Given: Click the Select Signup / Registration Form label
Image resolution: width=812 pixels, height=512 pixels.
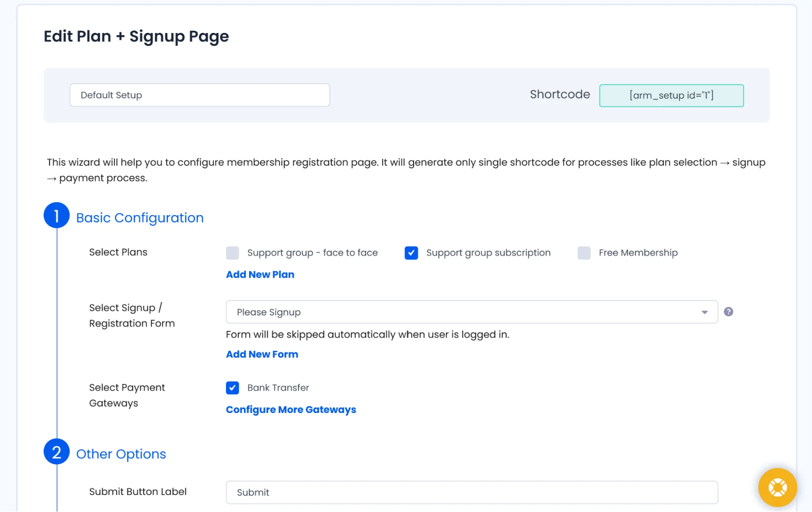Looking at the screenshot, I should point(132,315).
